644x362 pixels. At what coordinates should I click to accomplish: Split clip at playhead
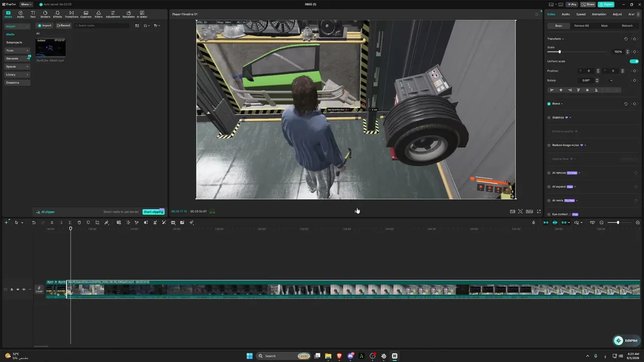(52, 223)
